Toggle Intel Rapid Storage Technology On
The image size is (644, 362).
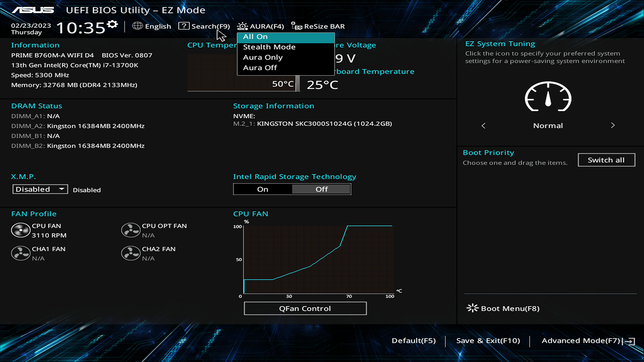(x=263, y=189)
